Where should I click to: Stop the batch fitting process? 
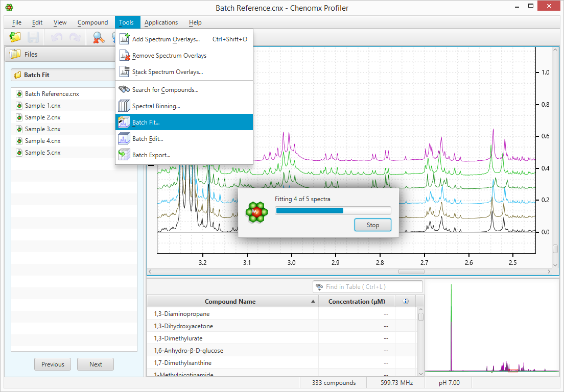click(x=372, y=225)
